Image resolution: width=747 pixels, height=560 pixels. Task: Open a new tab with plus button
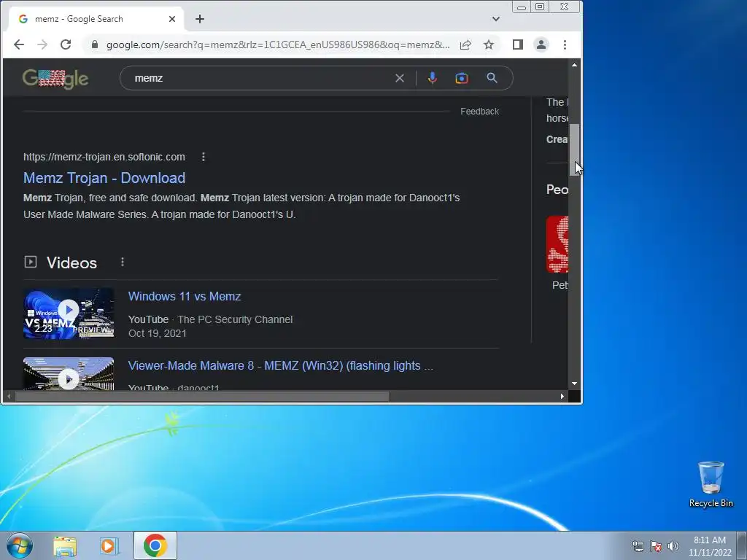200,19
